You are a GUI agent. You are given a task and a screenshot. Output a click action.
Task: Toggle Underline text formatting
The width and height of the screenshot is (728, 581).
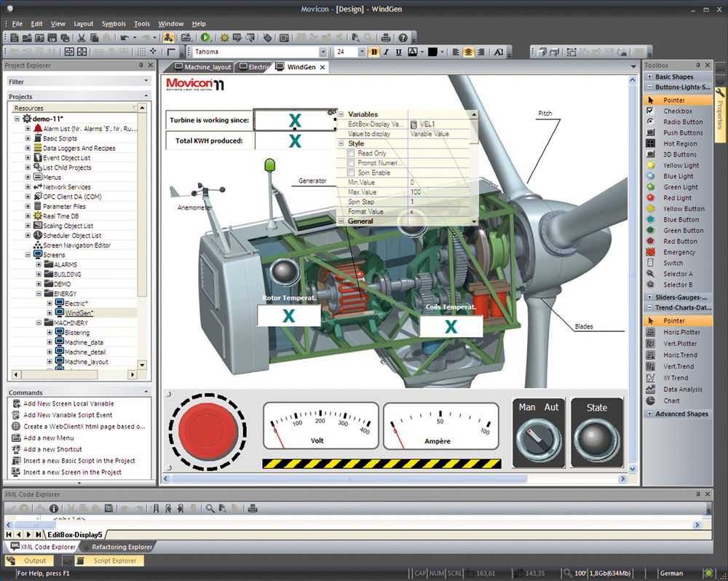click(x=398, y=52)
